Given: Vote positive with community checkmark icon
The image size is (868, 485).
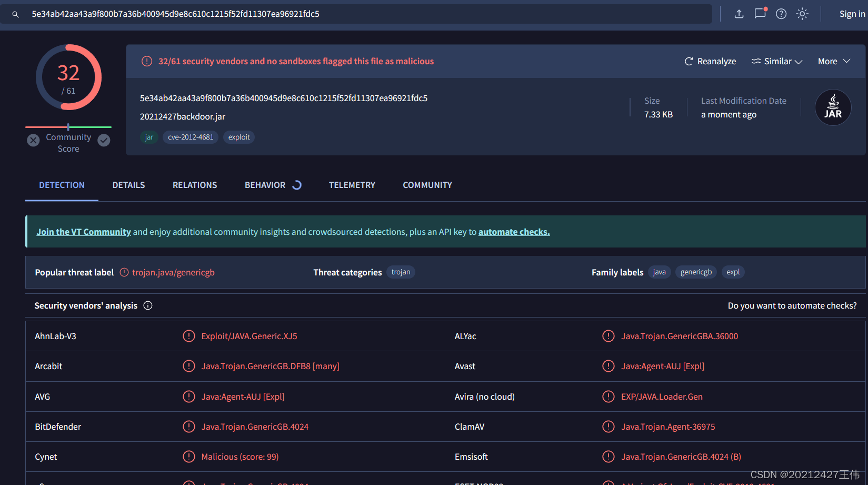Looking at the screenshot, I should point(104,140).
